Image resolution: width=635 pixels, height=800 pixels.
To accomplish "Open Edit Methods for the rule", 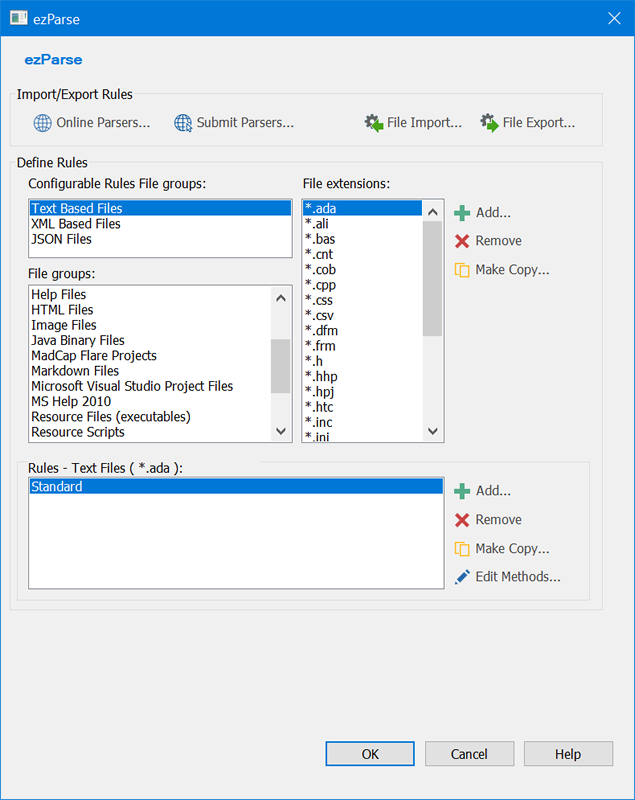I will pyautogui.click(x=507, y=577).
